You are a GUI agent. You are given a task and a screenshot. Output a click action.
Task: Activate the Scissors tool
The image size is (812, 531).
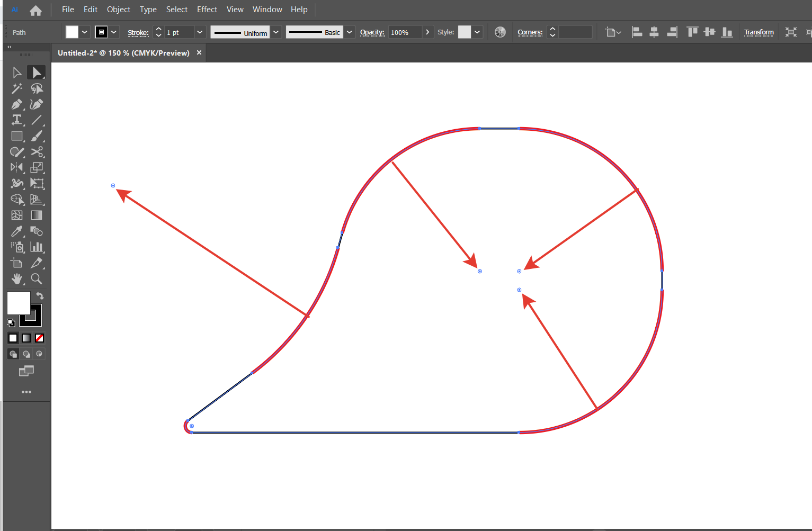coord(37,152)
